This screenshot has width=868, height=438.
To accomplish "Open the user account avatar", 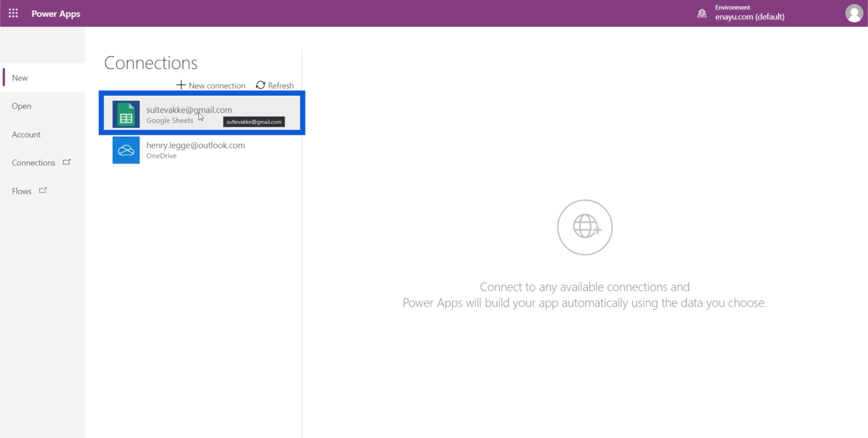I will [x=854, y=13].
